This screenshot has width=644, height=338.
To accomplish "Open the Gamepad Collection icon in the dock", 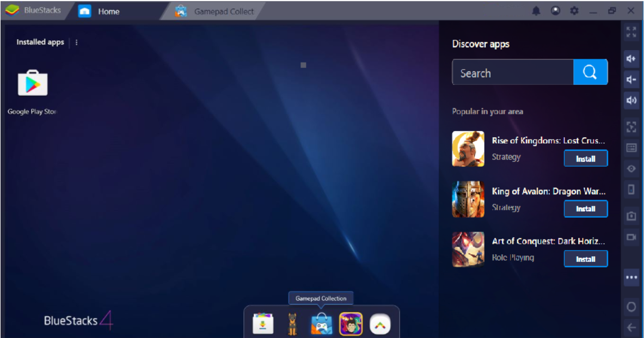I will pos(321,324).
